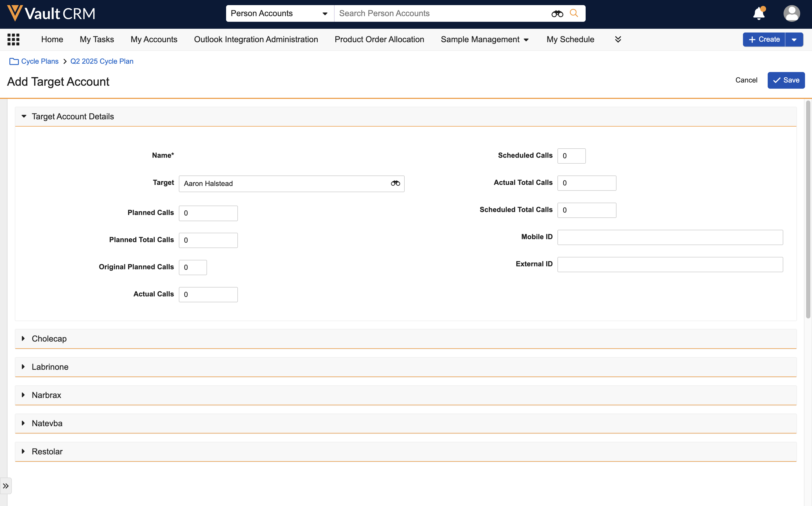Open the Create button dropdown arrow

click(794, 40)
